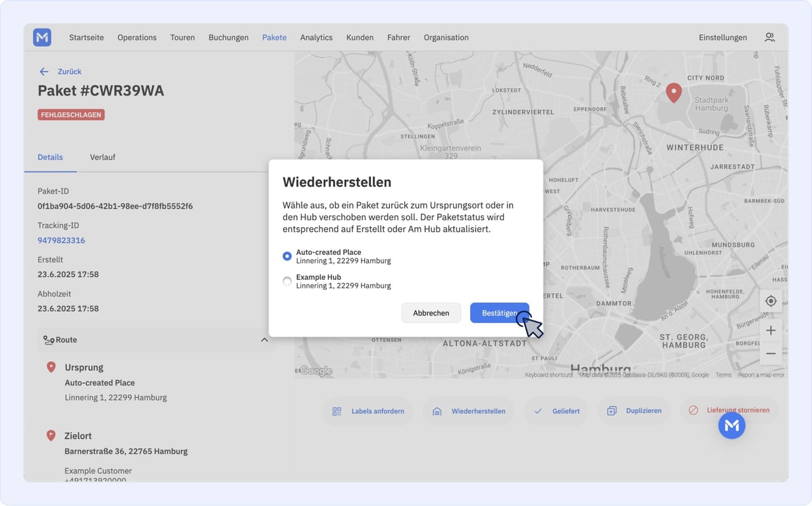Click Abbrechen in the dialog
The height and width of the screenshot is (506, 812).
[x=431, y=313]
